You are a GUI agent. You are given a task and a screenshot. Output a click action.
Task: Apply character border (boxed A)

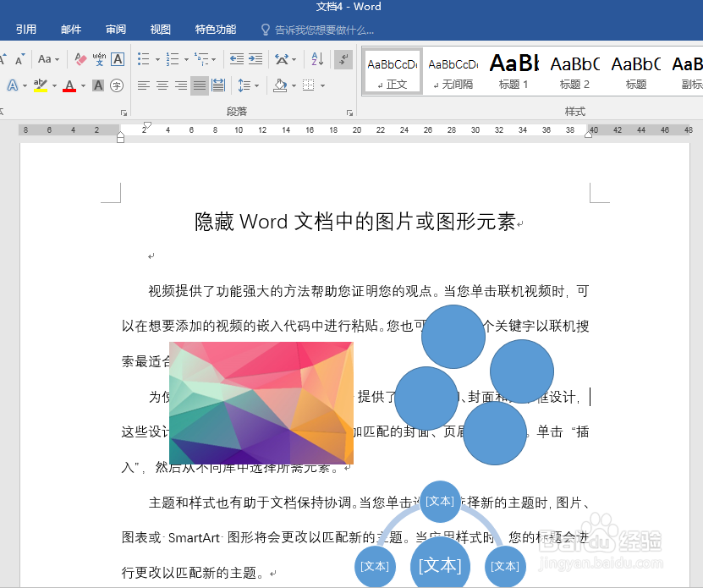click(118, 59)
